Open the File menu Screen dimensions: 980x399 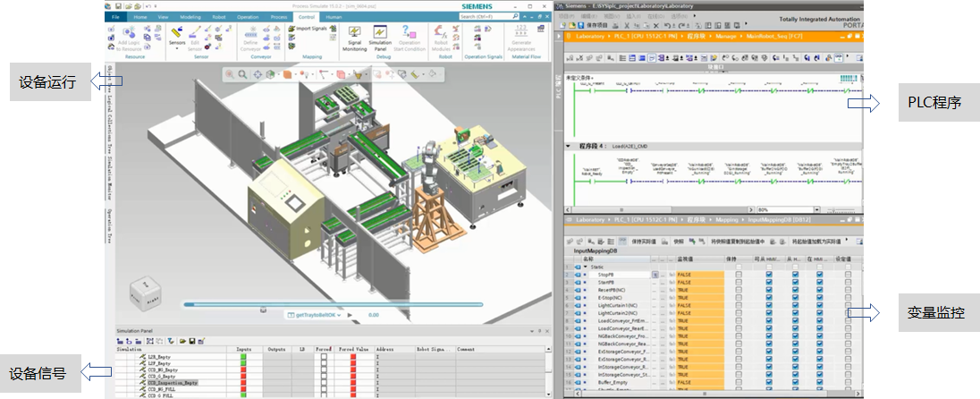[117, 16]
